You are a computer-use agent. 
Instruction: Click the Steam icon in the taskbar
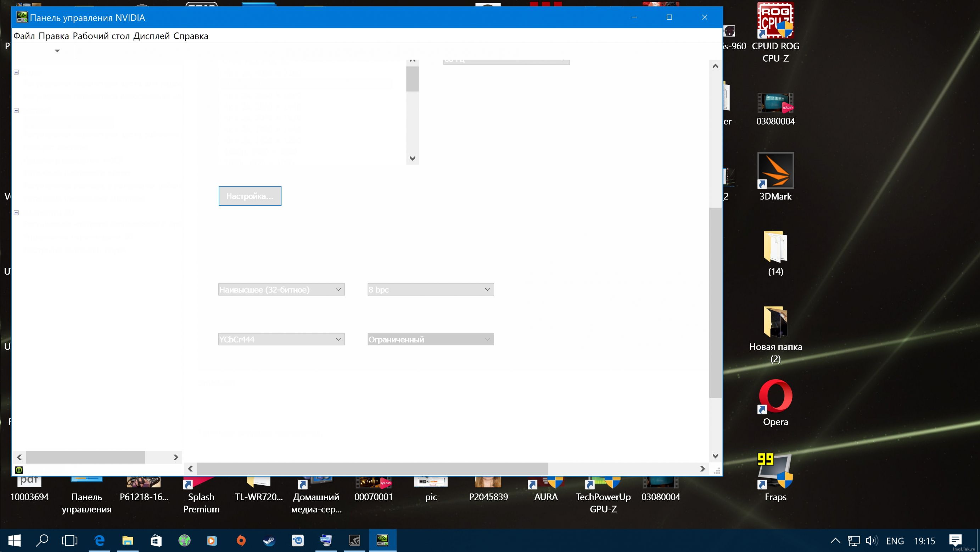269,540
